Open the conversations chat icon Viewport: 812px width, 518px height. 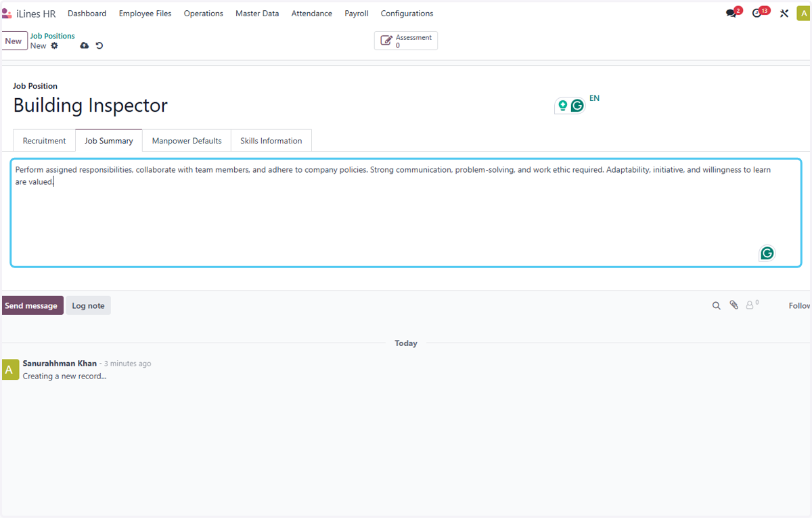point(731,14)
